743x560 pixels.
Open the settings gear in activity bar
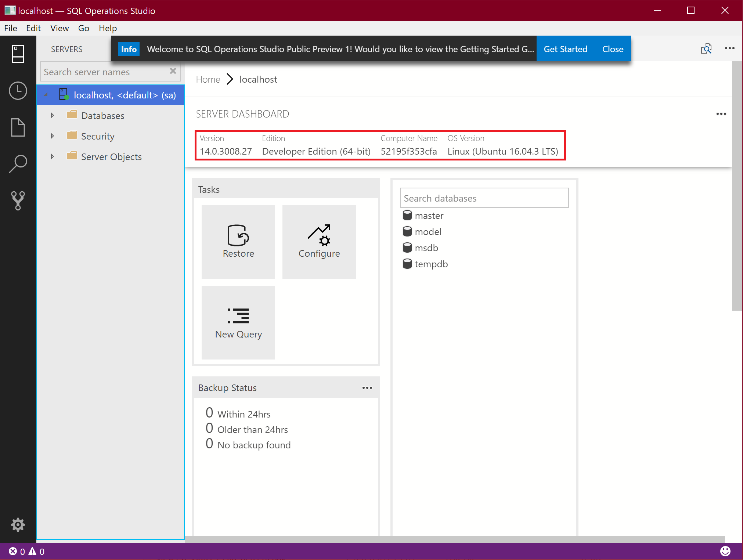[x=18, y=525]
